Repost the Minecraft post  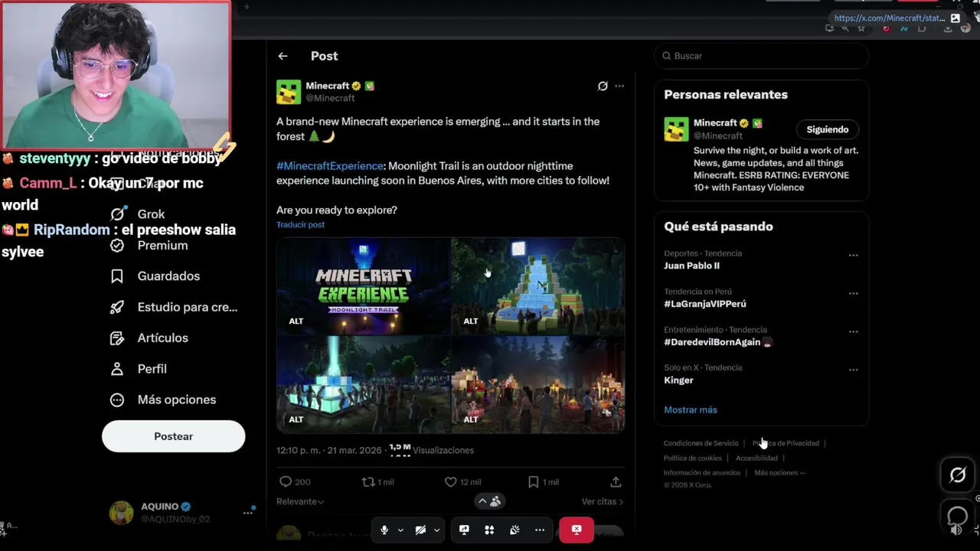368,482
